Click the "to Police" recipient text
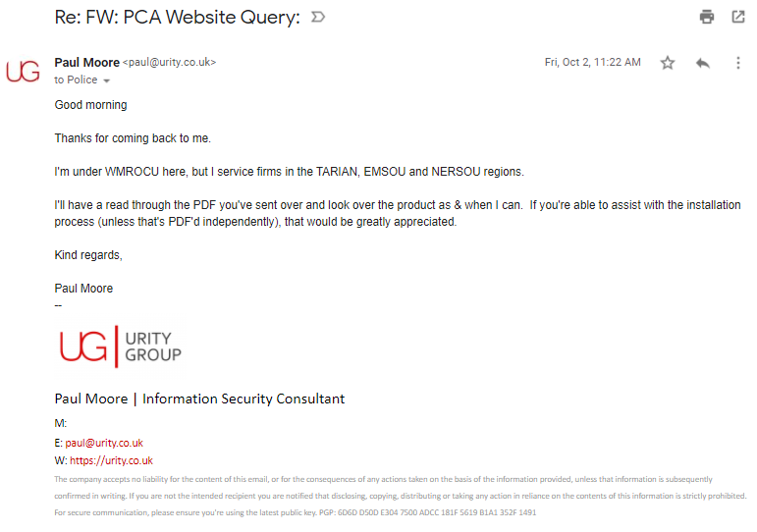This screenshot has height=532, width=757. pos(76,80)
